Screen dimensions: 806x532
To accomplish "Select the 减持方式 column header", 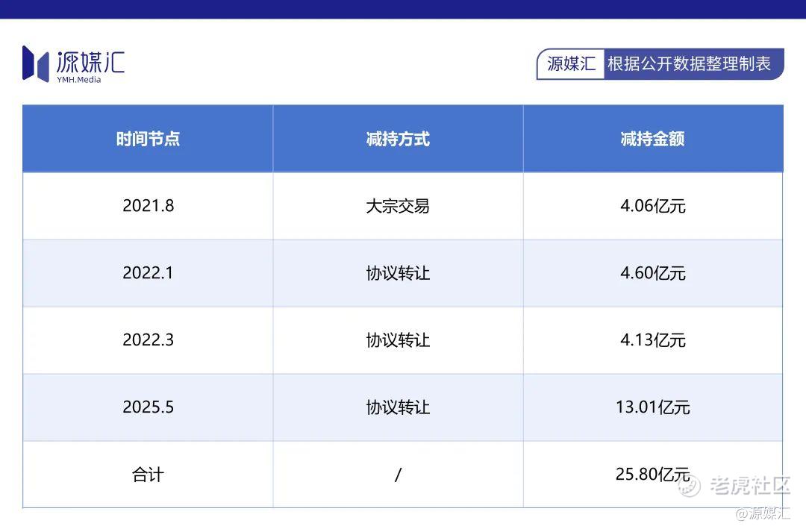I will 398,139.
